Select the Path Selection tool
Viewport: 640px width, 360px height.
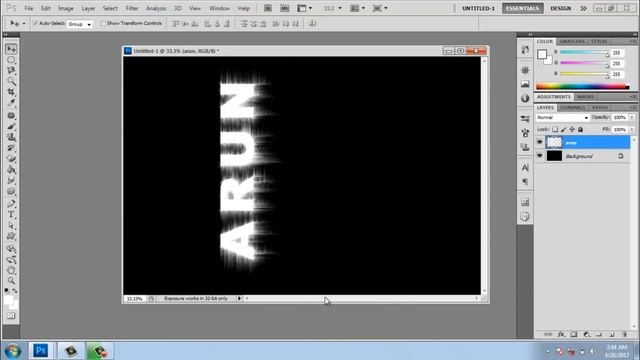pyautogui.click(x=11, y=225)
